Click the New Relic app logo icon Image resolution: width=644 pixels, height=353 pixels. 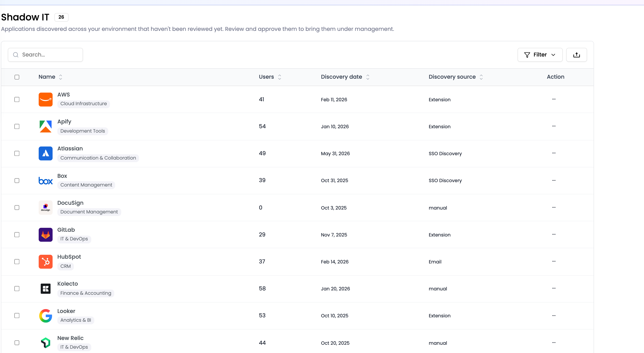point(45,343)
